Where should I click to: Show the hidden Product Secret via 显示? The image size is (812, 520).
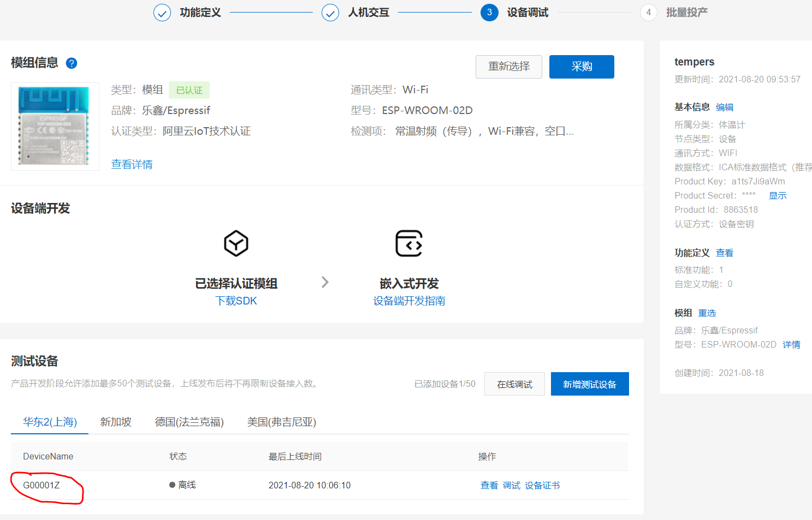tap(778, 195)
